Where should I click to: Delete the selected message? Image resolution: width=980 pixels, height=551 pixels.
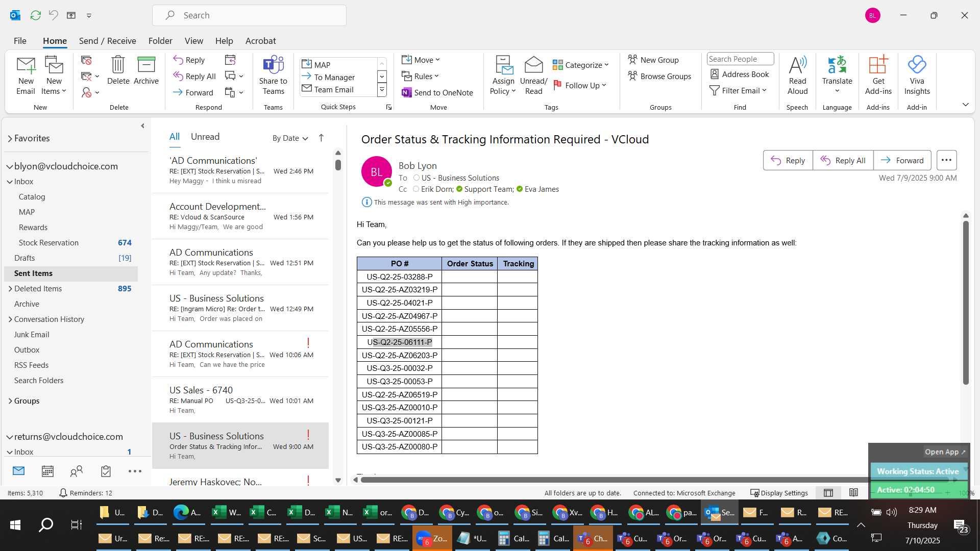118,70
